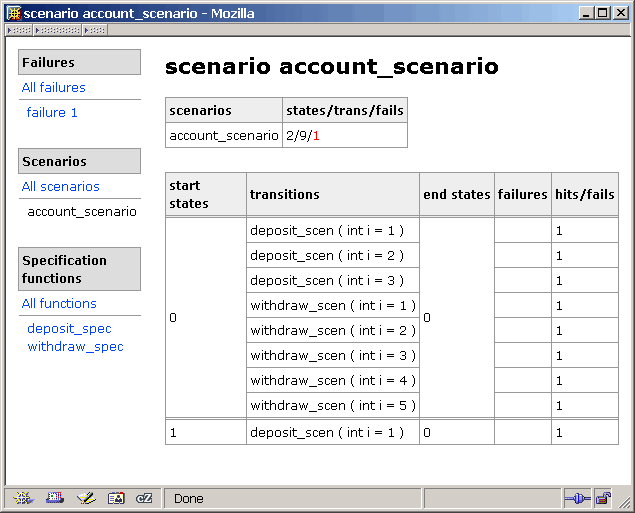Expand the second collapsed toolbar grippy
This screenshot has width=635, height=513.
click(57, 30)
